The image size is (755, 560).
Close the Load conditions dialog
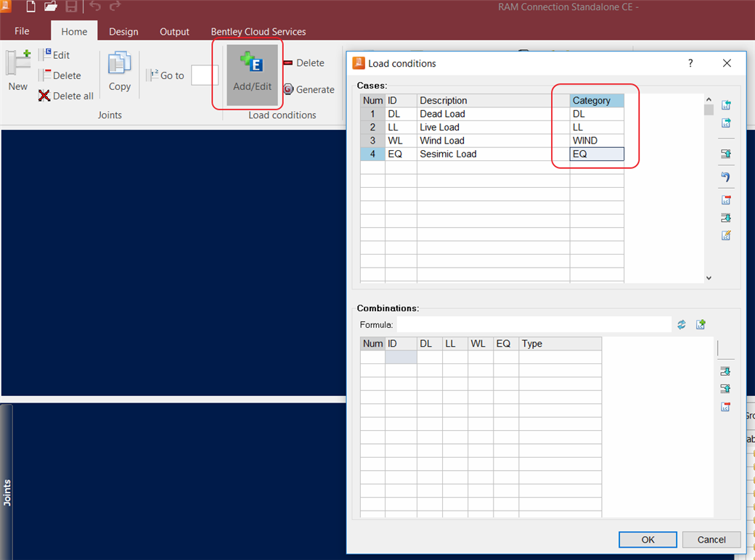point(727,63)
